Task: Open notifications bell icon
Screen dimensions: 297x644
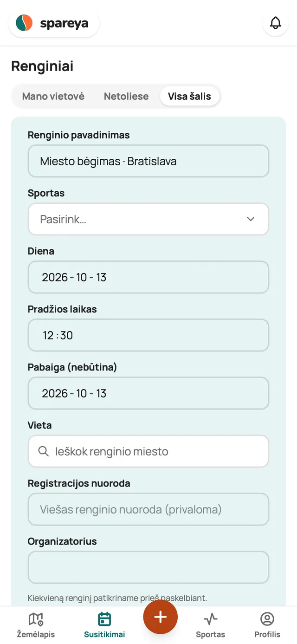Action: tap(276, 23)
